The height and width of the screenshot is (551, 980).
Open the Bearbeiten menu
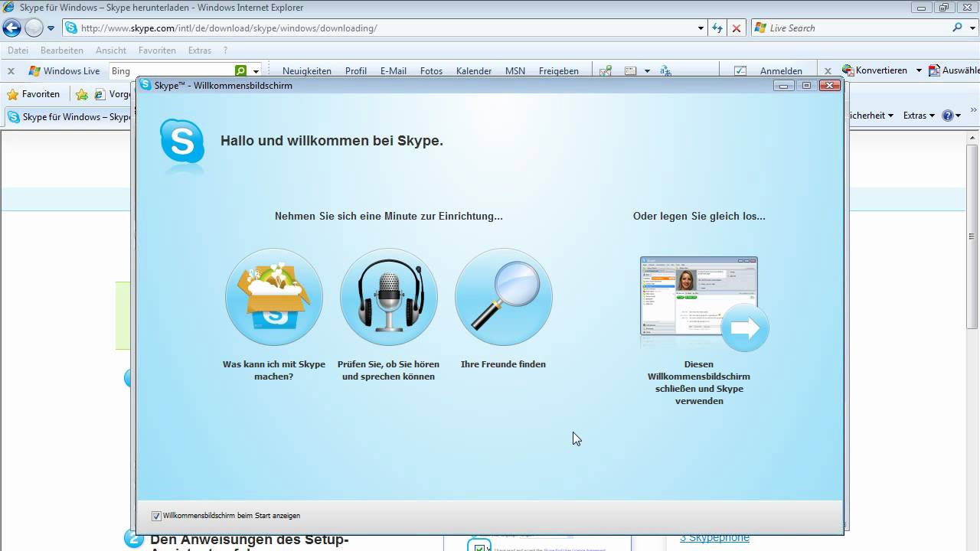[x=62, y=51]
